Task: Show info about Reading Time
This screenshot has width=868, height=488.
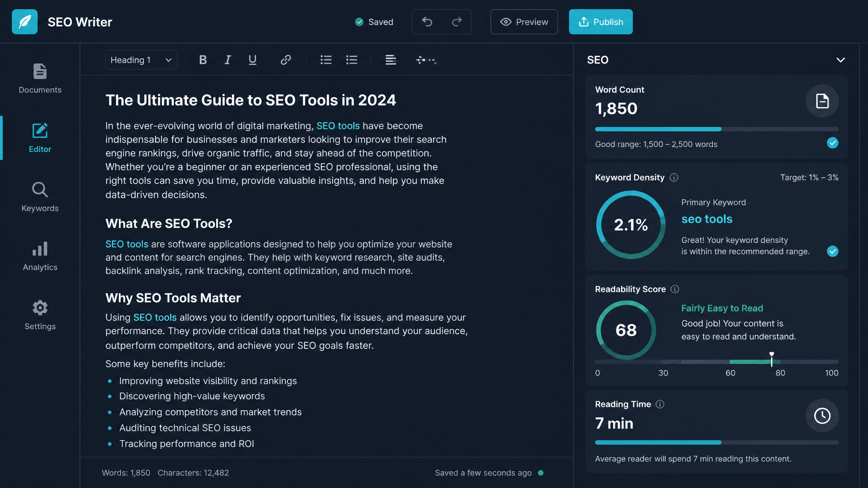Action: pyautogui.click(x=660, y=404)
